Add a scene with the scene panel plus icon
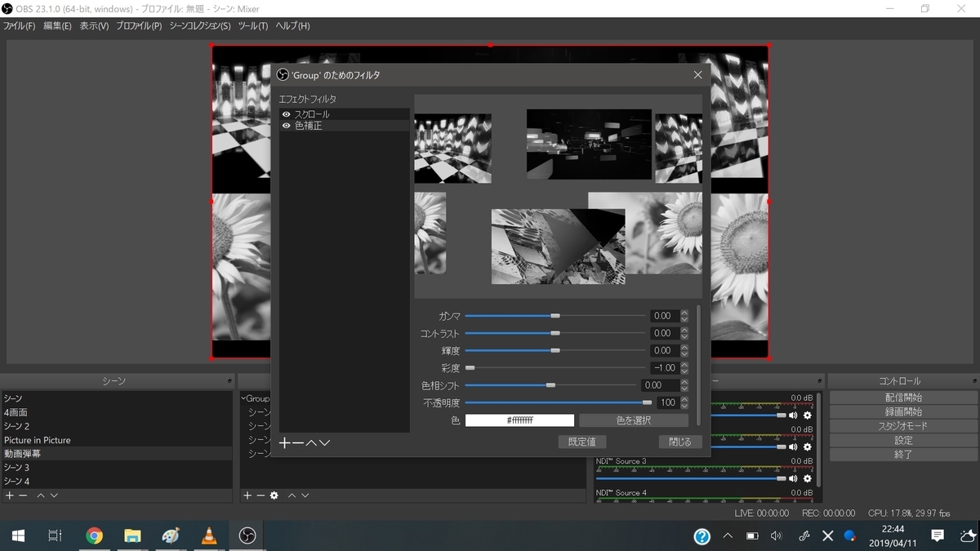The image size is (980, 551). (10, 495)
